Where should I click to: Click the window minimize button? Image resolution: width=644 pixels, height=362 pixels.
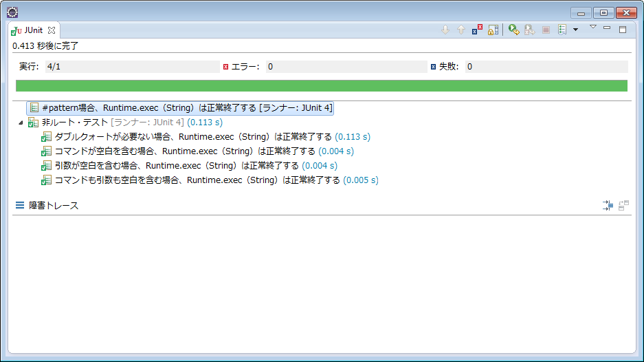(x=581, y=13)
